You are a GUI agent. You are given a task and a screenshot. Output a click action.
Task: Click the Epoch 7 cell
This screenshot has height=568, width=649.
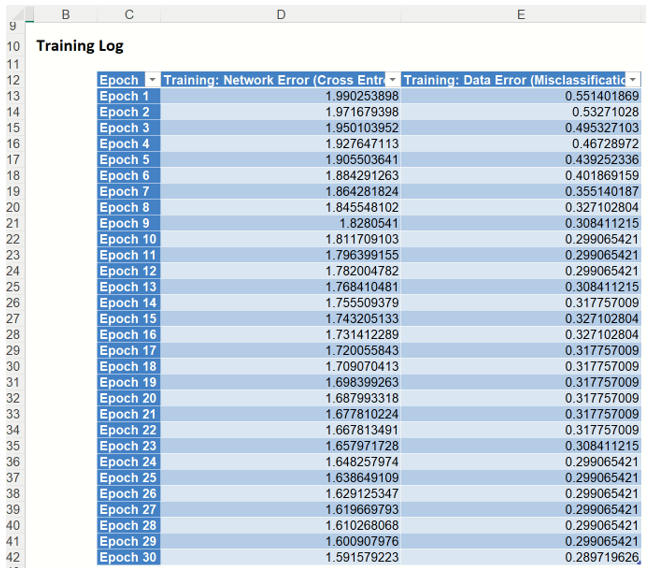(129, 191)
